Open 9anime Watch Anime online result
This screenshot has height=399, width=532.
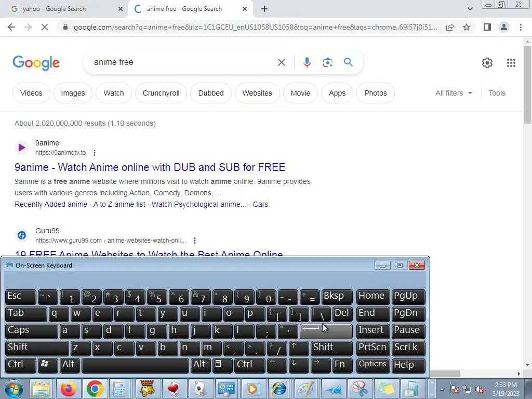point(150,167)
